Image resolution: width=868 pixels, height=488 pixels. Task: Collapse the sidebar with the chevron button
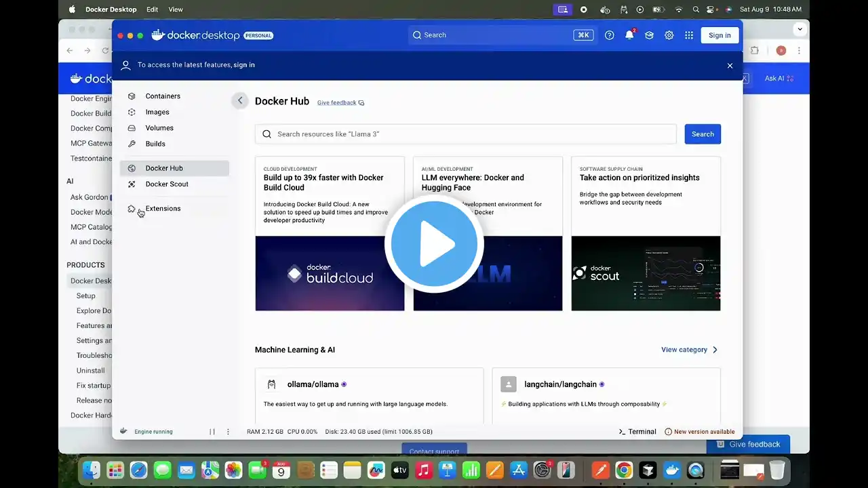[x=239, y=100]
